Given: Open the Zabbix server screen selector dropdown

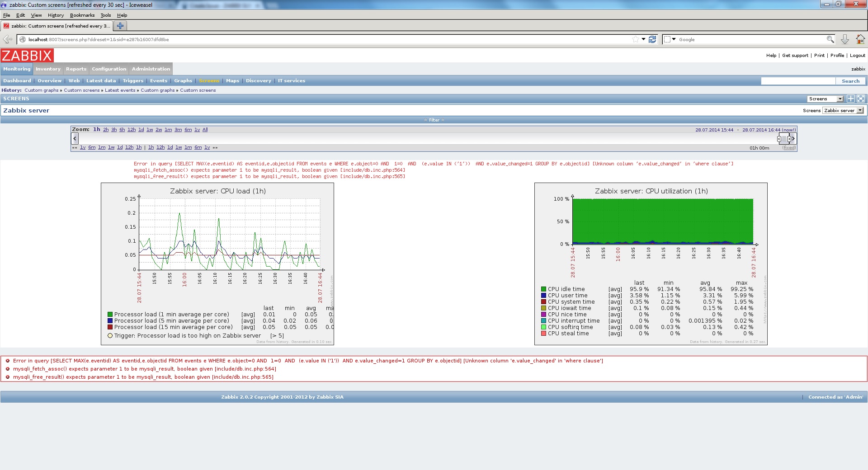Looking at the screenshot, I should [843, 110].
